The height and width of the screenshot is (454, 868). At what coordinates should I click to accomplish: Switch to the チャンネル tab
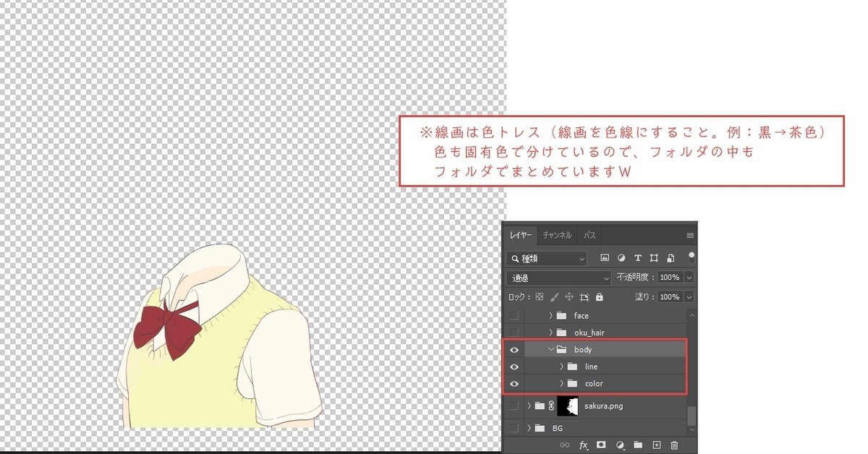click(x=557, y=236)
